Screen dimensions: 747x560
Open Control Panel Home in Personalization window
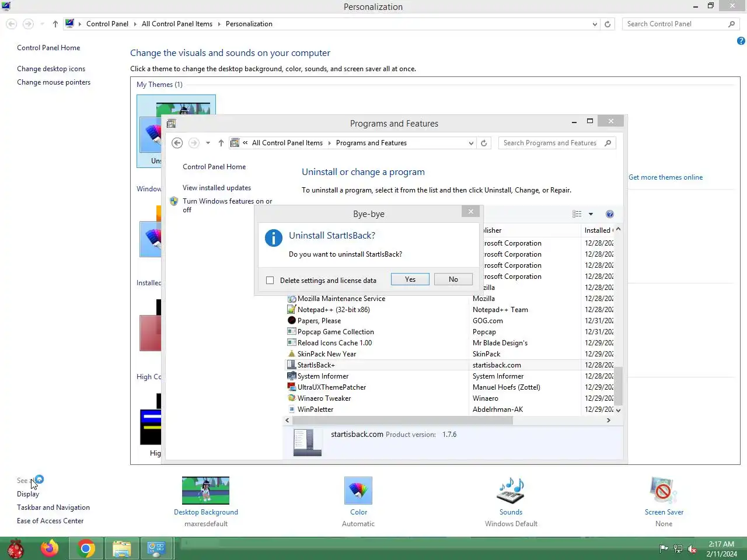[x=48, y=48]
